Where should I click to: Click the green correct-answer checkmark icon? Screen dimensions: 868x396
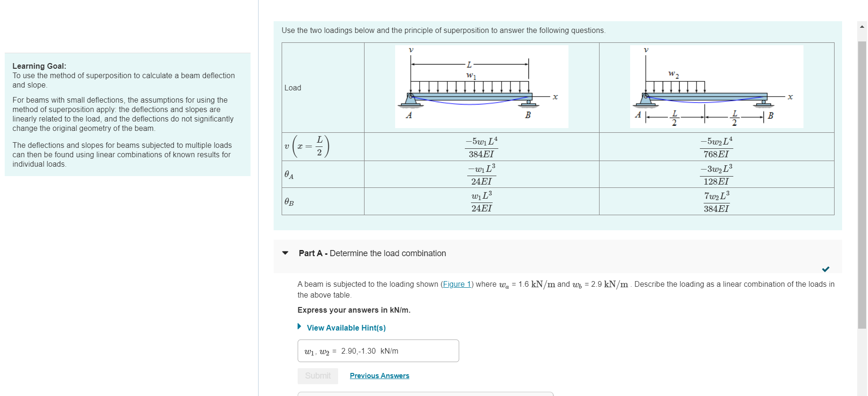tap(825, 269)
